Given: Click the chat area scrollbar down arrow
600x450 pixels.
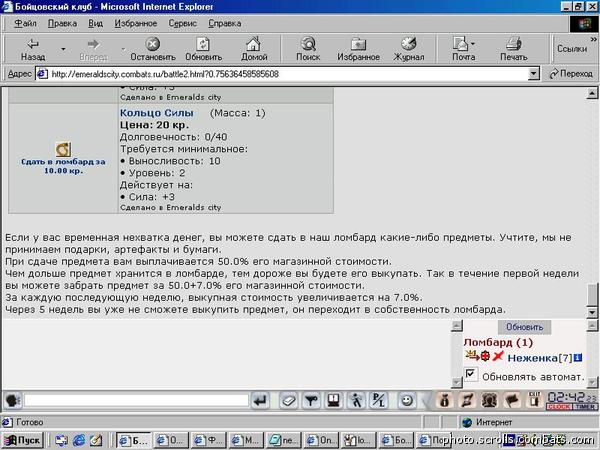Looking at the screenshot, I should pos(457,382).
